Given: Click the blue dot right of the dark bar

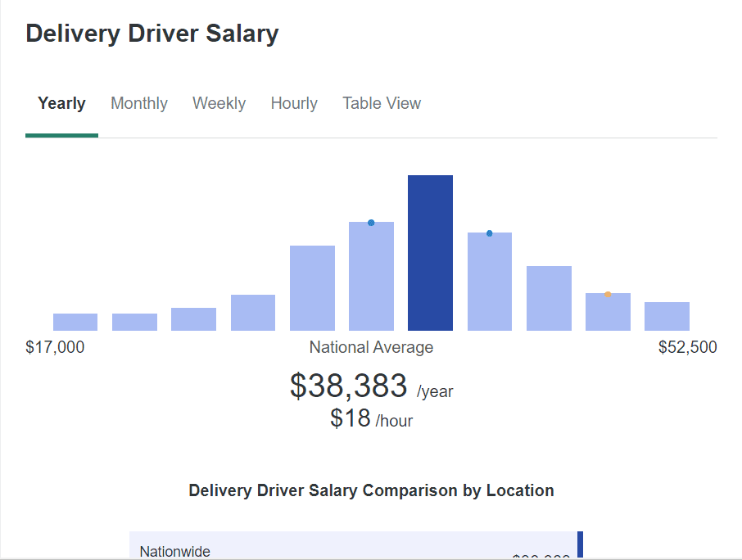Looking at the screenshot, I should coord(490,233).
